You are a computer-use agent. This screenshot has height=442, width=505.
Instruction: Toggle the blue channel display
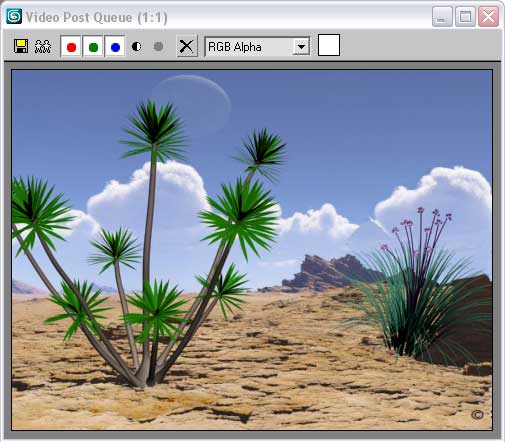coord(115,47)
